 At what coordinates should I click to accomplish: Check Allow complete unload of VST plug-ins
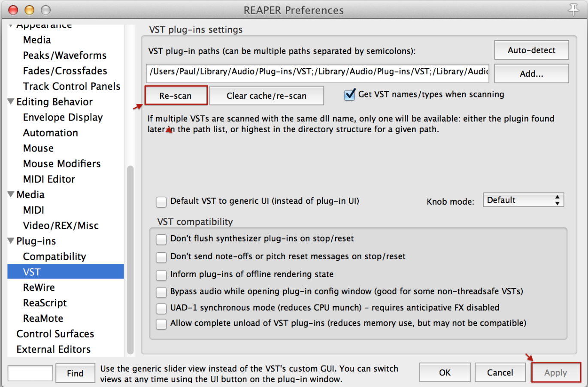pyautogui.click(x=161, y=324)
